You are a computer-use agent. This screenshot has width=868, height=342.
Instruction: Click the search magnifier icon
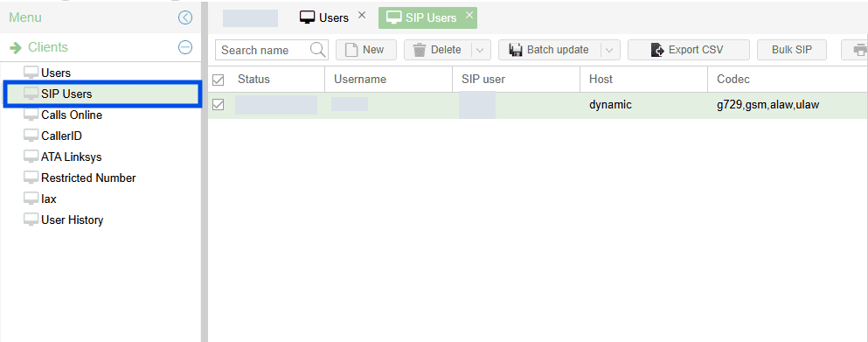pyautogui.click(x=318, y=50)
